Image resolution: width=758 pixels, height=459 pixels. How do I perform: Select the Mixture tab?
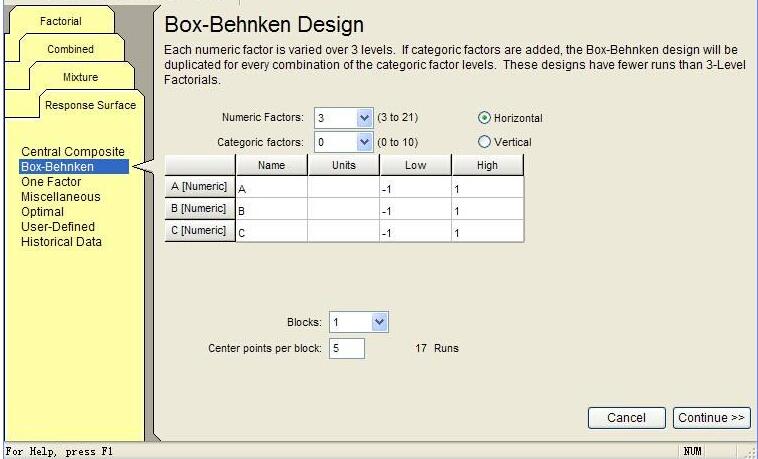point(80,77)
